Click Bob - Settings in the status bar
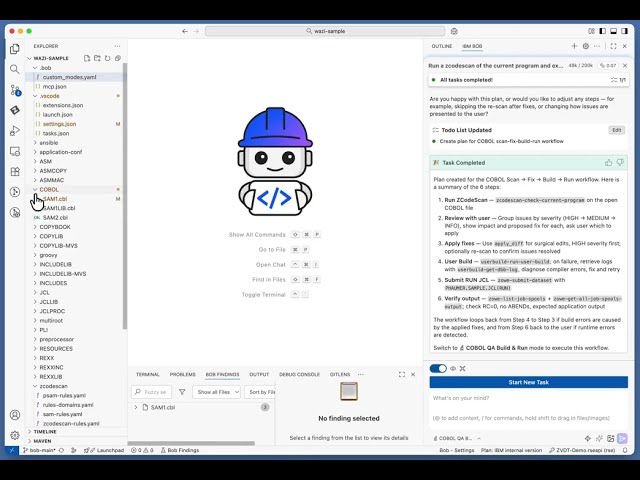Viewport: 640px width, 480px height. (457, 450)
